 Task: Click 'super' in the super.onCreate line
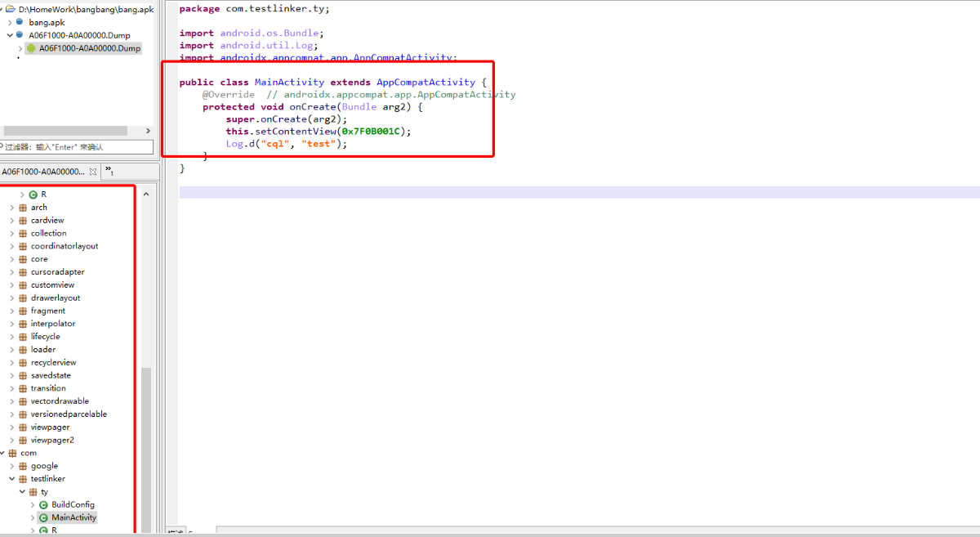240,119
